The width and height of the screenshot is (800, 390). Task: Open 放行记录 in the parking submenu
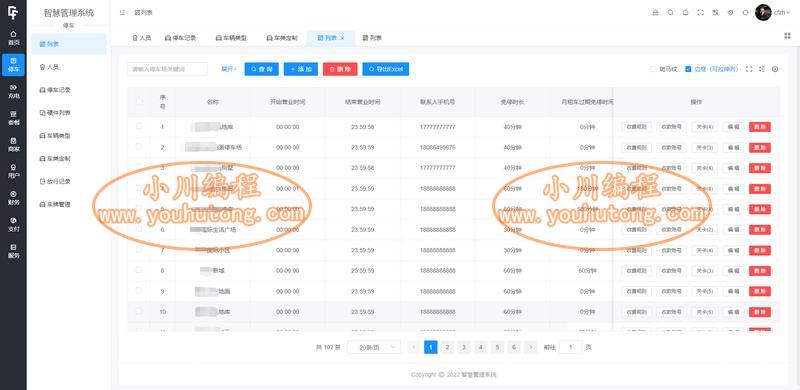coord(68,181)
